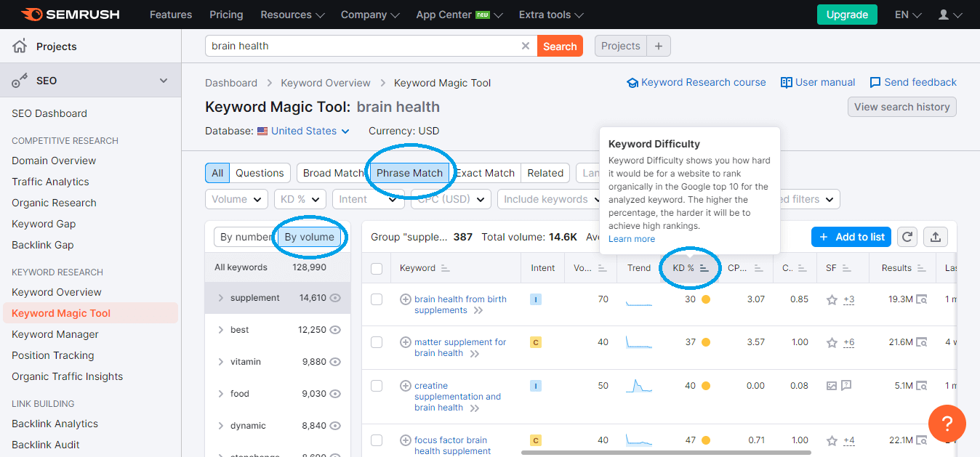Check the 'focus factor brain health supplement' row
This screenshot has height=457, width=980.
377,440
